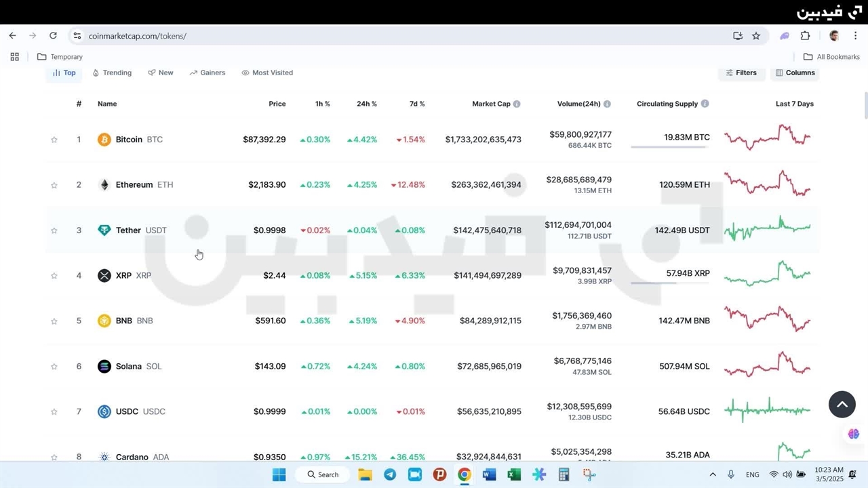Toggle watchlist star for XRP
The width and height of the screenshot is (868, 488).
(54, 276)
